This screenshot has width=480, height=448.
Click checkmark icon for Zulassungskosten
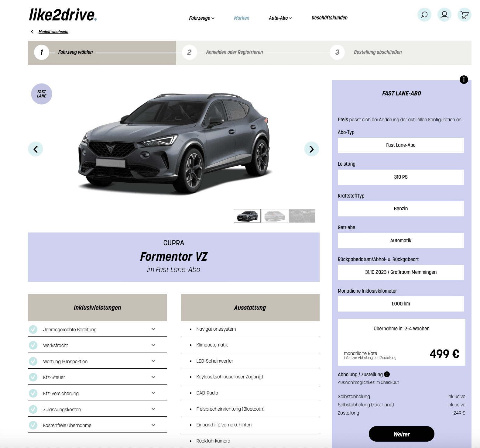[33, 409]
